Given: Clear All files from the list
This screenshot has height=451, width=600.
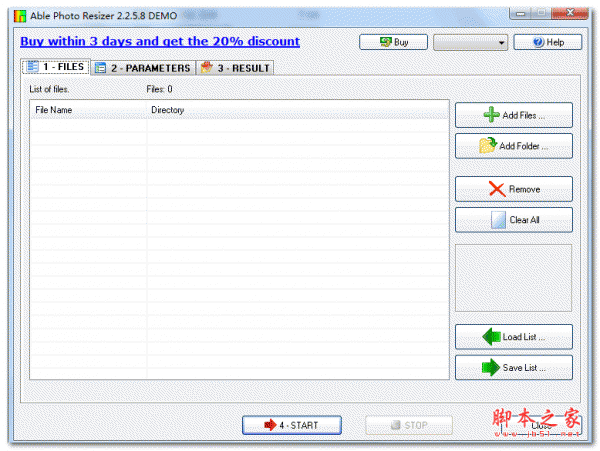Looking at the screenshot, I should tap(514, 220).
